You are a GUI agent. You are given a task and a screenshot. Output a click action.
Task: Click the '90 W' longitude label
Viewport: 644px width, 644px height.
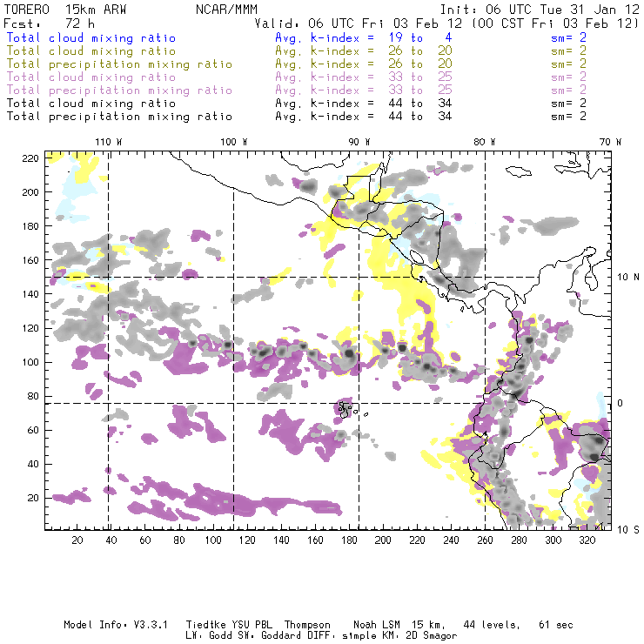coord(359,142)
